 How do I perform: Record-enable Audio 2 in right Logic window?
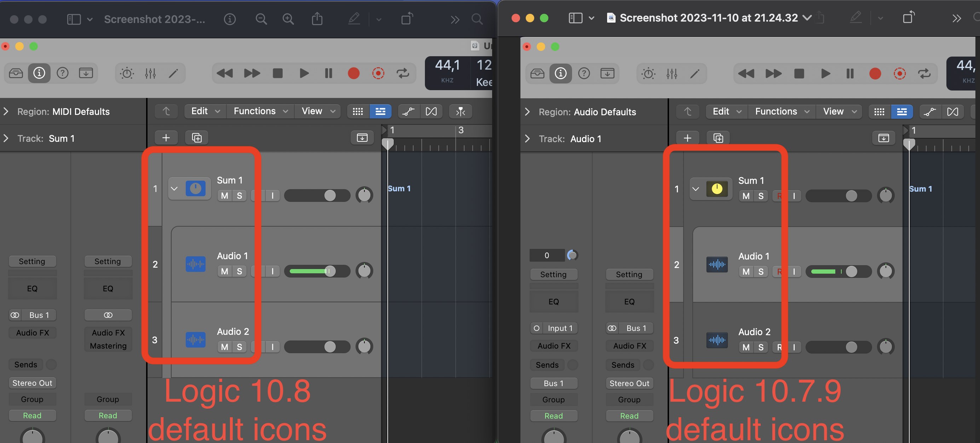779,348
